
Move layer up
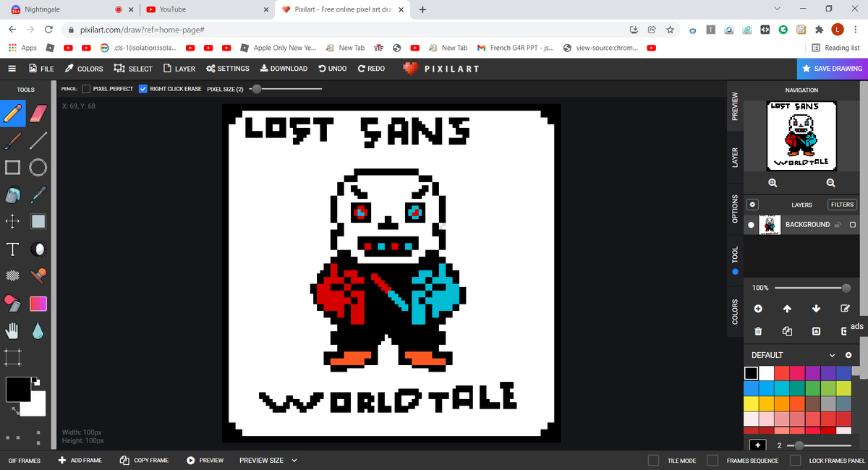(x=788, y=309)
